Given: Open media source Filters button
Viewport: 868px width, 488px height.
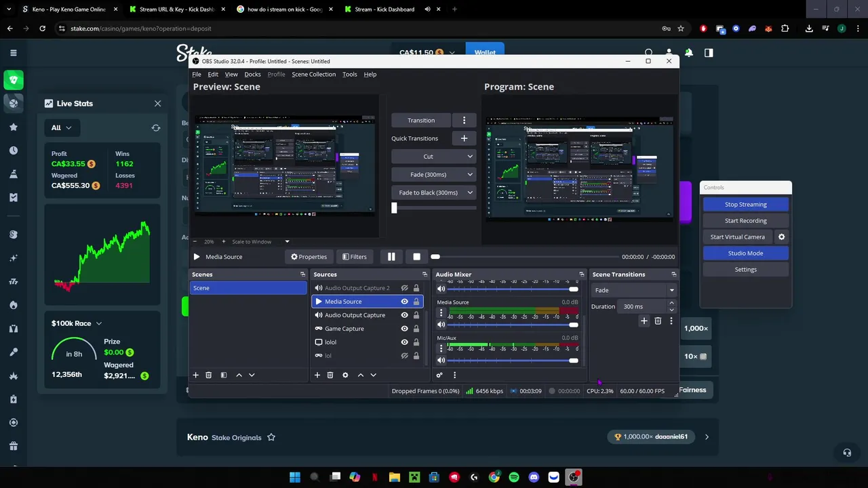Looking at the screenshot, I should tap(355, 257).
